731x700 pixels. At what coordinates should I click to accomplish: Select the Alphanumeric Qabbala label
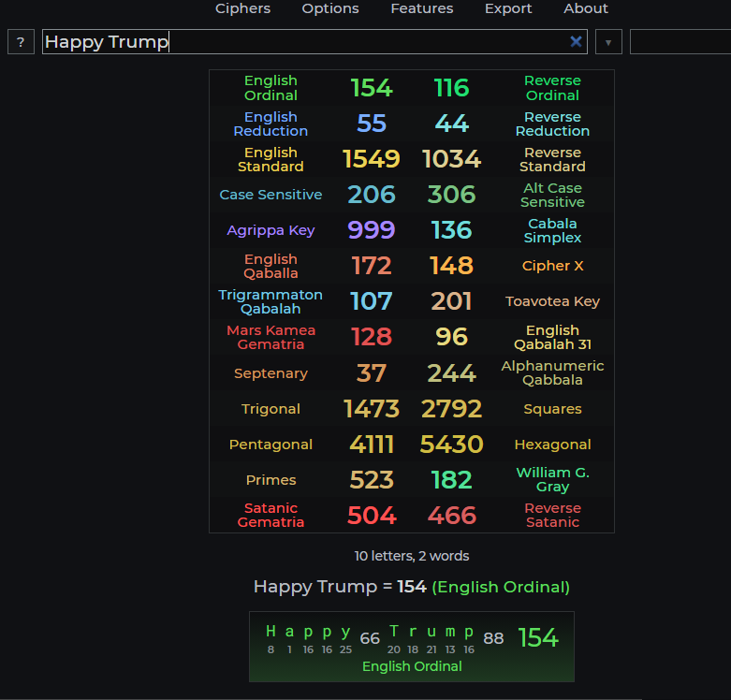[552, 372]
